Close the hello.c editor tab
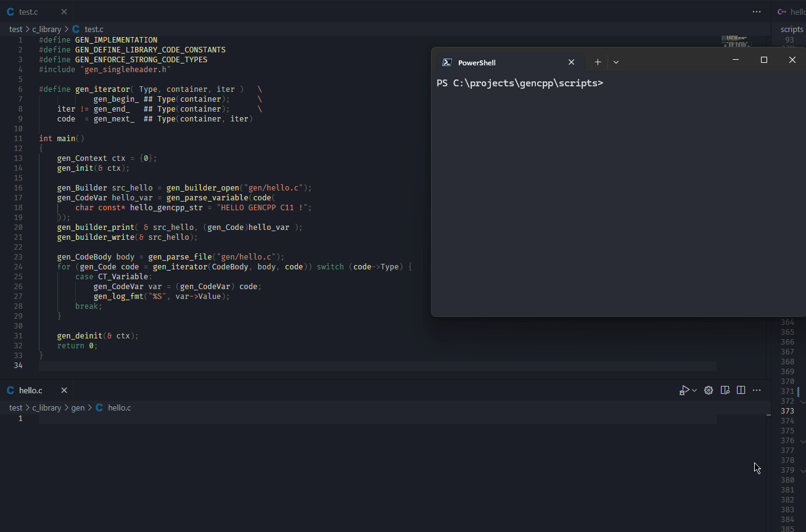This screenshot has height=532, width=806. (x=64, y=390)
